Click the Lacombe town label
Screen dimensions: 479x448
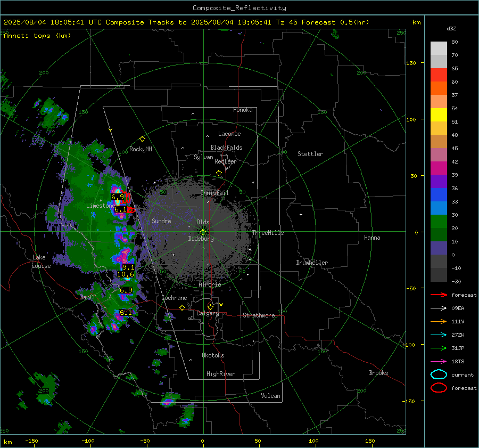click(229, 134)
